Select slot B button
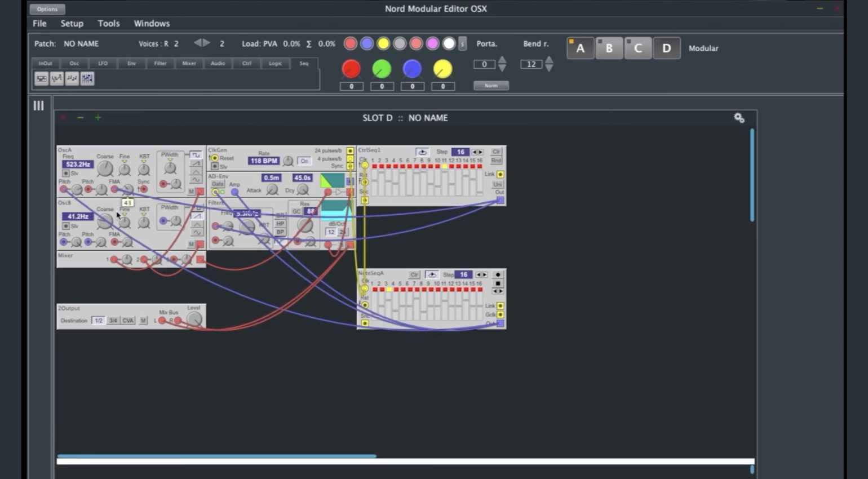This screenshot has width=868, height=479. point(609,48)
